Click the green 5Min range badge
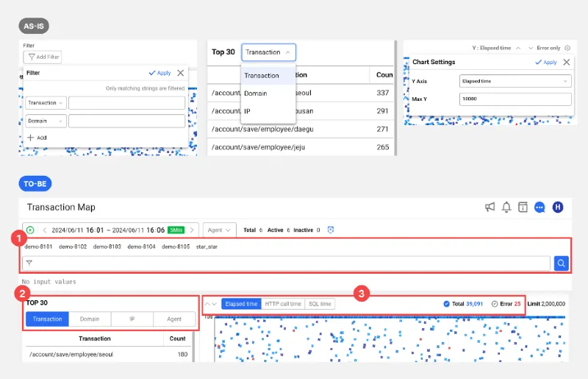 (x=176, y=230)
